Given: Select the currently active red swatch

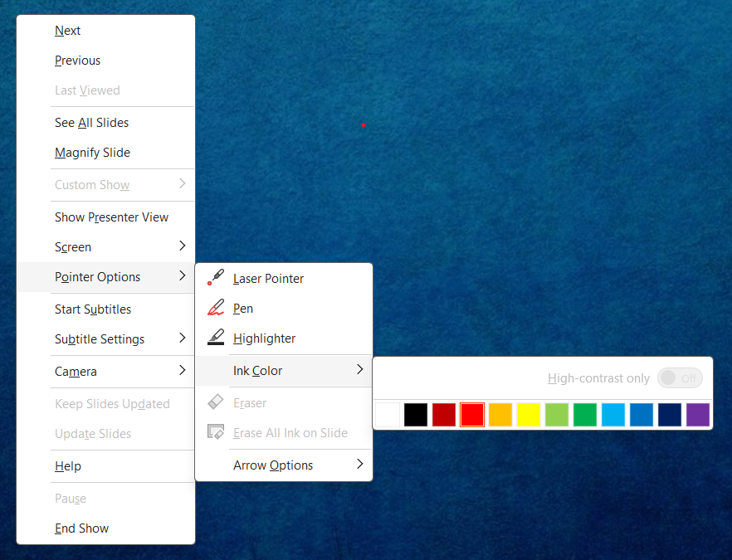Looking at the screenshot, I should point(472,415).
